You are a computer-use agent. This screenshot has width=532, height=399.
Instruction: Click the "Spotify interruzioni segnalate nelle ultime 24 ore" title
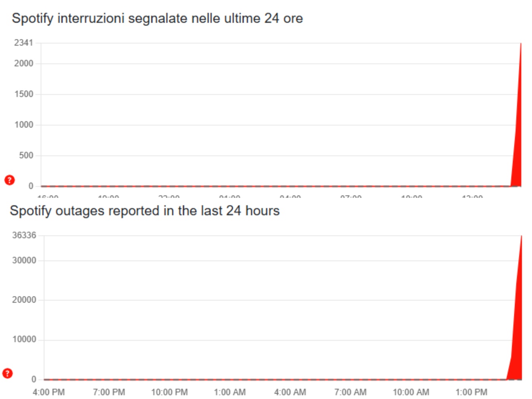(x=157, y=18)
